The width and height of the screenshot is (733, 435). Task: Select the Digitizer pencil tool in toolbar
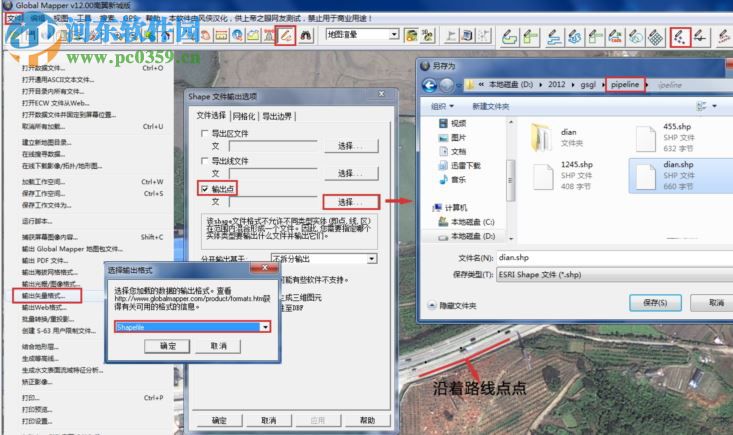point(285,36)
